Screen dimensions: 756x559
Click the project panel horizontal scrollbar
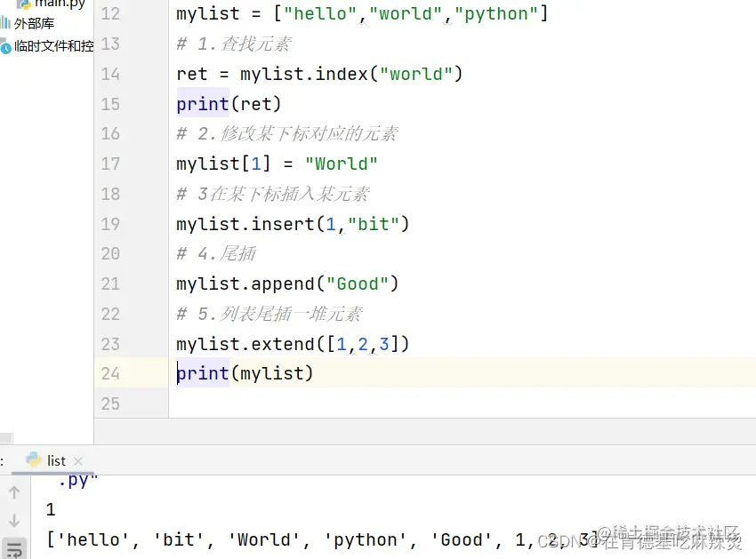click(x=6, y=438)
